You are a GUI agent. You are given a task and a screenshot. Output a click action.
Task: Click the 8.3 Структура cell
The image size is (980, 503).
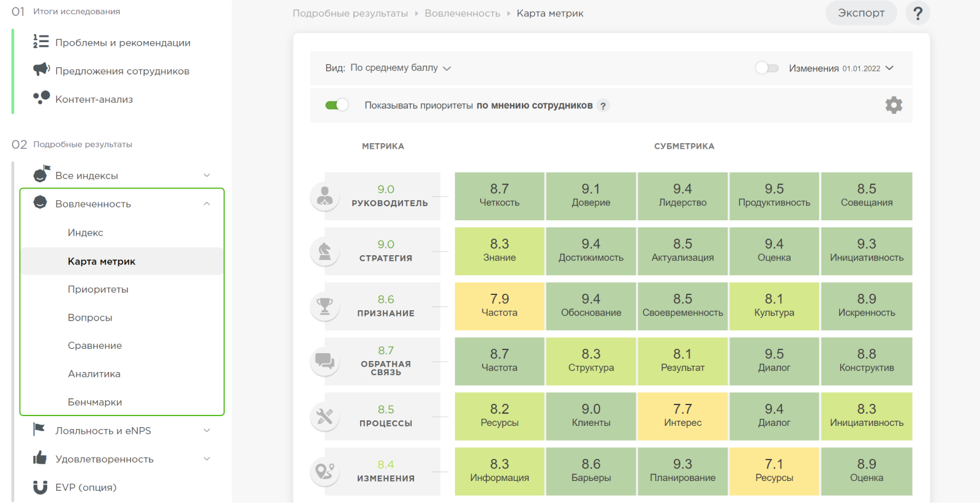pos(591,362)
